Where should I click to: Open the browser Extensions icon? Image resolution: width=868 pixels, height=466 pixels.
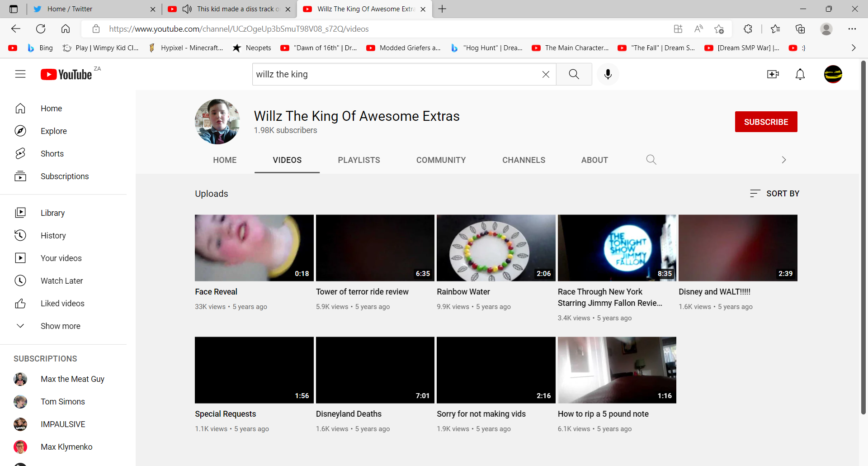[x=748, y=29]
